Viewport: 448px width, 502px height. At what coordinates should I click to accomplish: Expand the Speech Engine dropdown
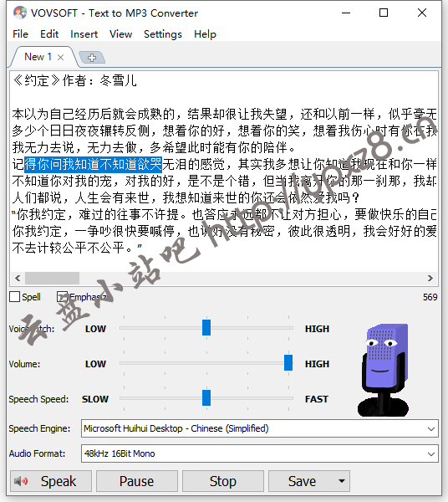pos(431,428)
